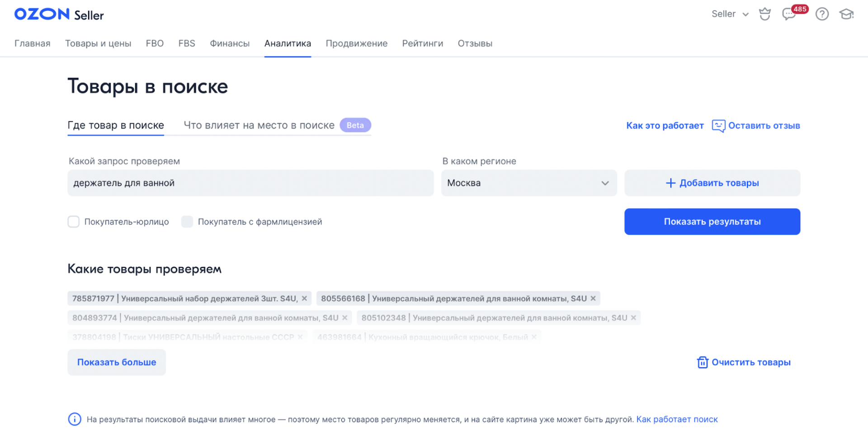Click the OZON Seller logo
This screenshot has width=868, height=434.
pyautogui.click(x=59, y=14)
